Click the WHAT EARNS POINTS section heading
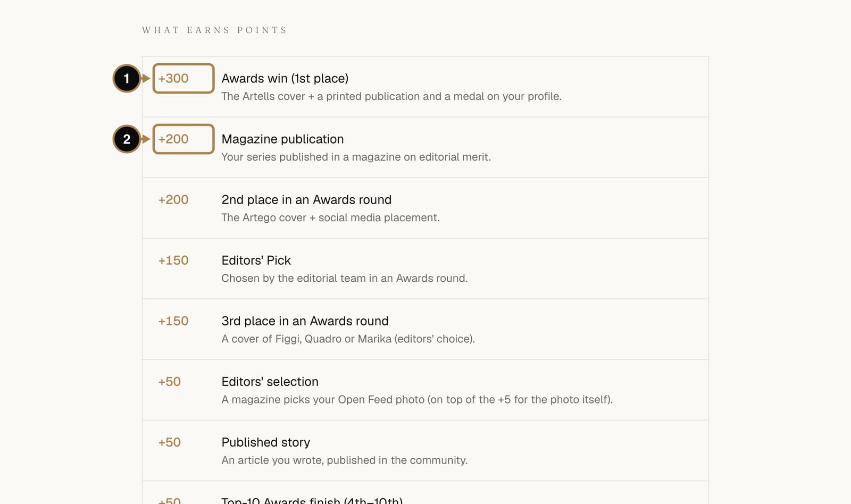The width and height of the screenshot is (851, 504). pos(214,30)
